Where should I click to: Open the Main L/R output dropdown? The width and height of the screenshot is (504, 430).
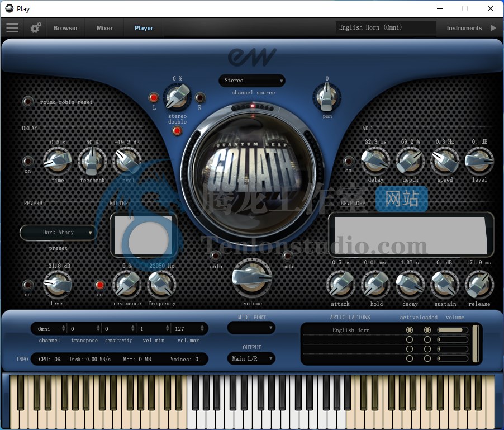[251, 358]
